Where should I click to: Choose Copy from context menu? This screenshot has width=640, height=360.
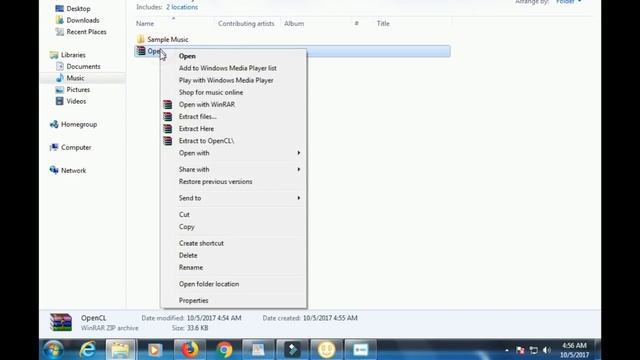[187, 227]
